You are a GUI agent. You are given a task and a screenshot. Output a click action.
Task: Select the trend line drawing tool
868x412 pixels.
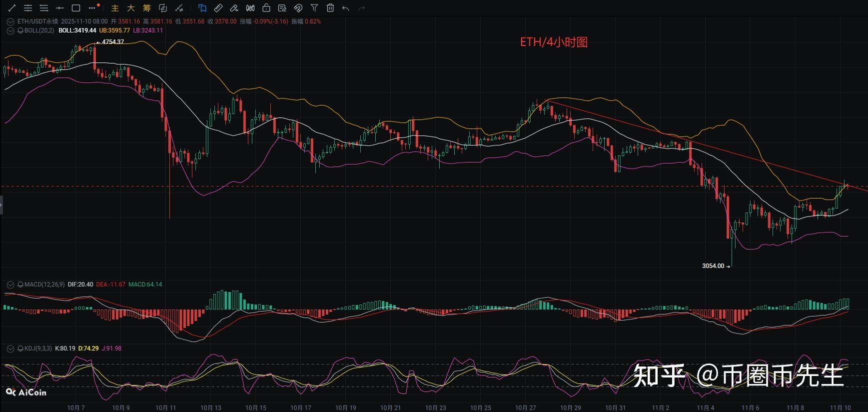(x=12, y=8)
